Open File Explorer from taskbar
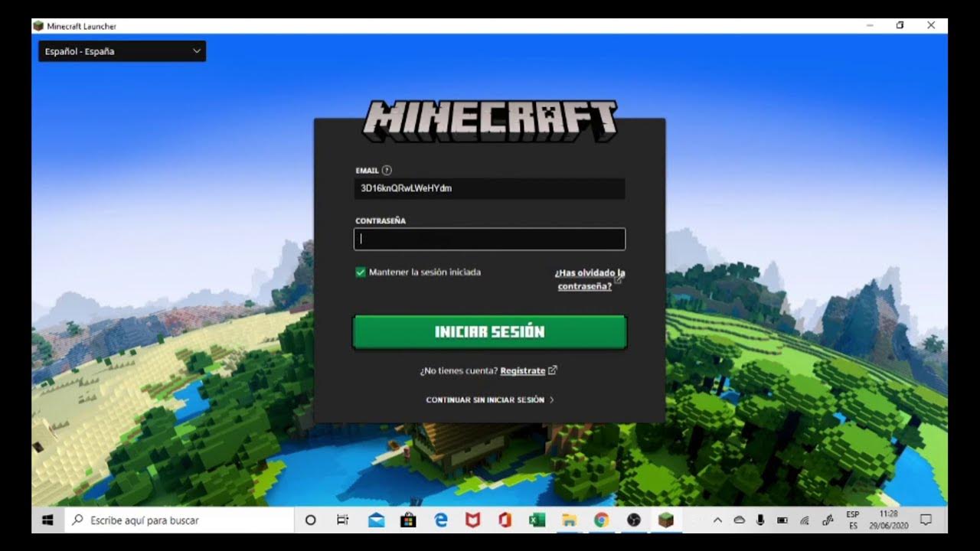Viewport: 980px width, 551px height. [x=569, y=520]
